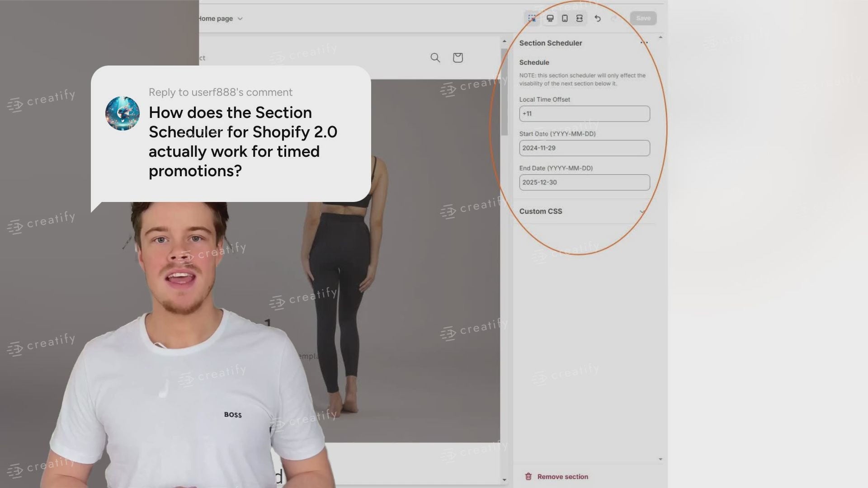Click the Schedule section label

pos(533,62)
